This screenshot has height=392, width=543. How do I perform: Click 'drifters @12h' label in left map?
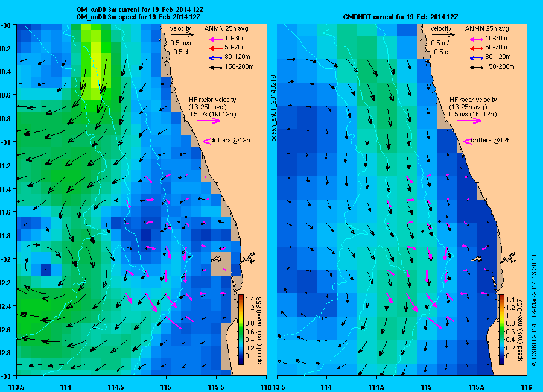230,141
